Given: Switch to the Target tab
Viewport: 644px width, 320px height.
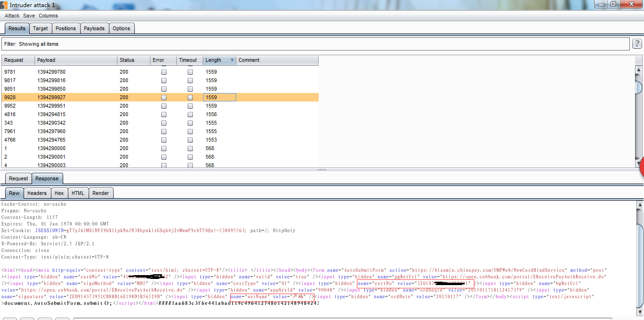Looking at the screenshot, I should pos(40,28).
